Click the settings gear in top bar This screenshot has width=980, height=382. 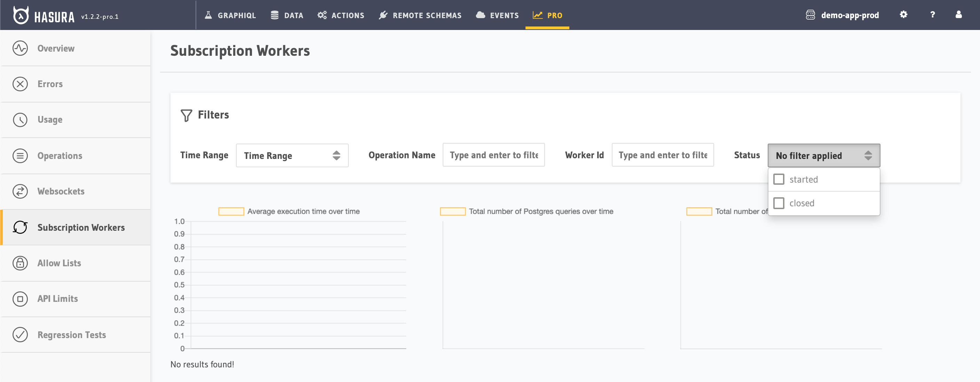pyautogui.click(x=903, y=15)
